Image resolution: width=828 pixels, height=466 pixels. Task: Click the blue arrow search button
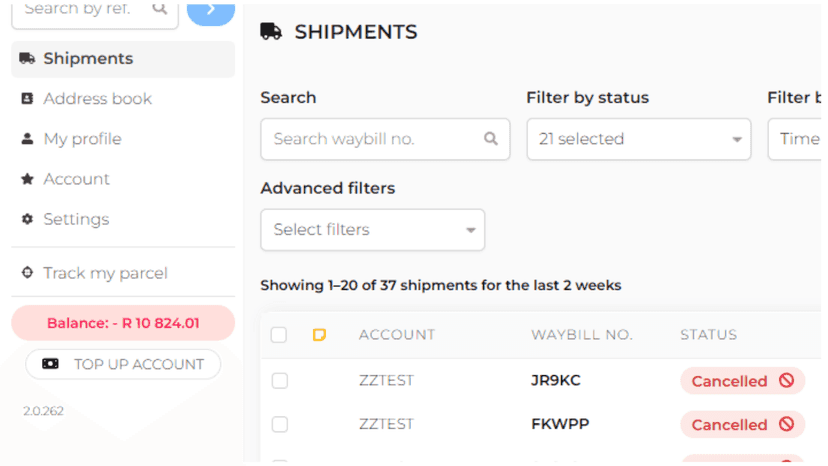[211, 12]
